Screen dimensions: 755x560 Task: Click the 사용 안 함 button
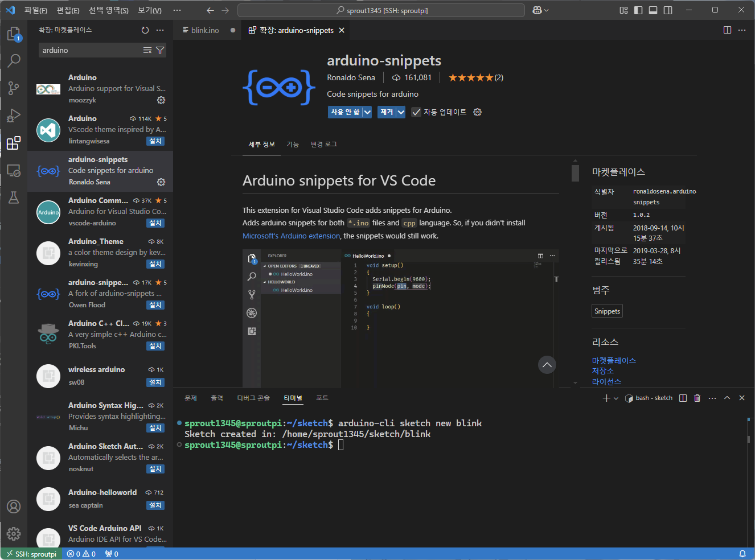tap(345, 112)
